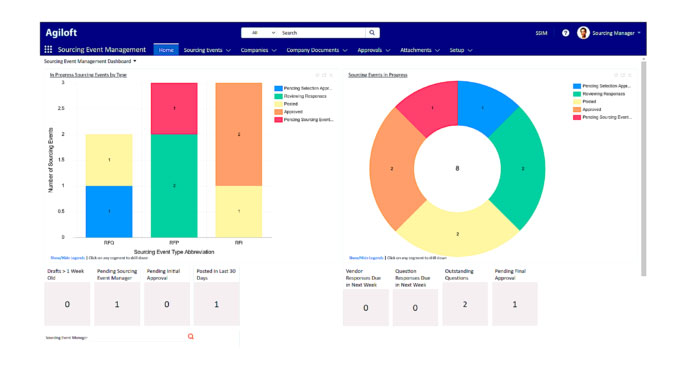Expand the Sourcing Event Management Dashboard selector
This screenshot has height=381, width=678.
click(x=90, y=61)
